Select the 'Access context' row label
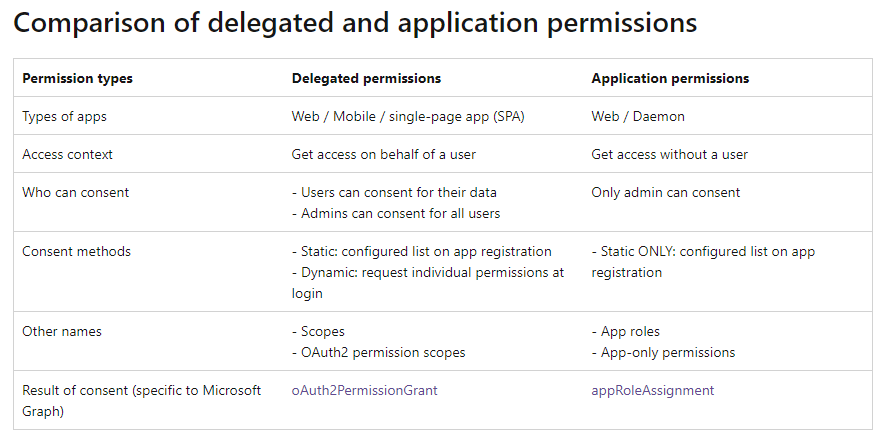 [67, 154]
